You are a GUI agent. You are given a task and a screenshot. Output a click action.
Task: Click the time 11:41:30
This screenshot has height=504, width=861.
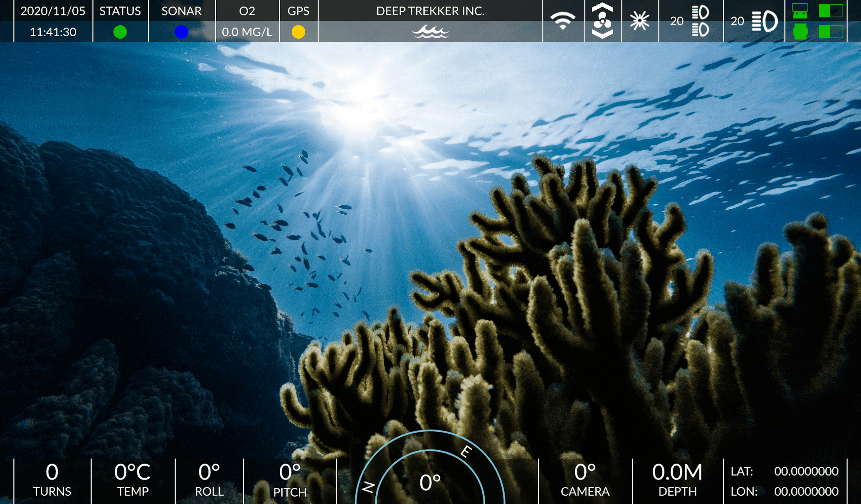pos(53,32)
